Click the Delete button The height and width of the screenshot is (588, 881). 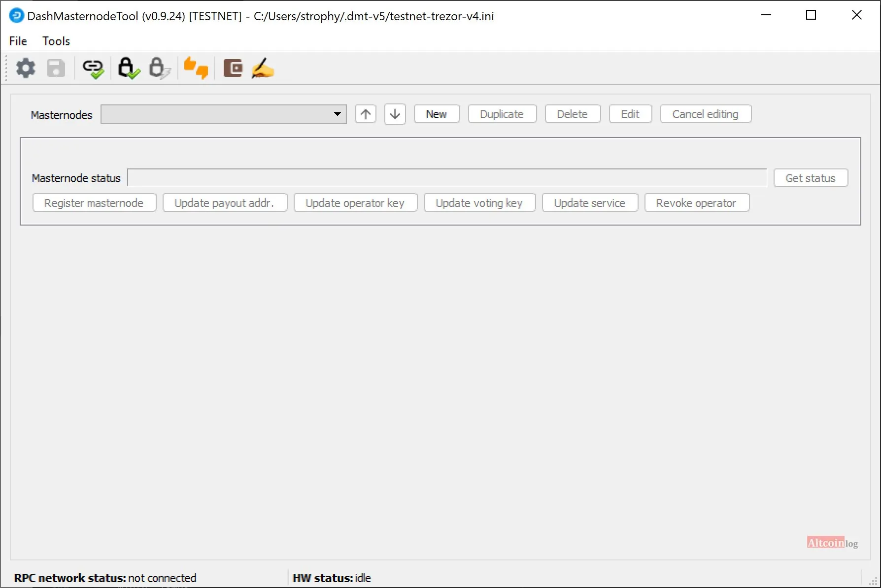(x=573, y=114)
